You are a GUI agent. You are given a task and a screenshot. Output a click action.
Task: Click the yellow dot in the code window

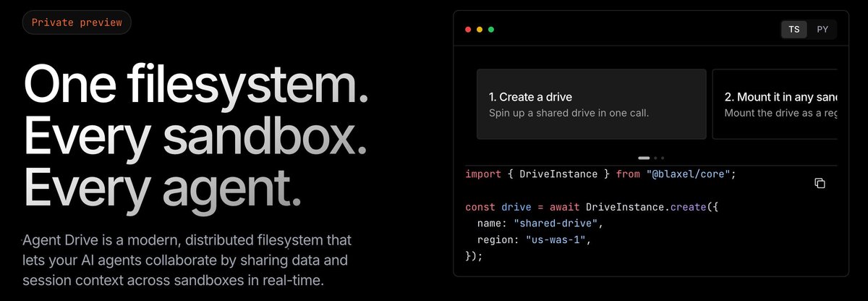[480, 30]
